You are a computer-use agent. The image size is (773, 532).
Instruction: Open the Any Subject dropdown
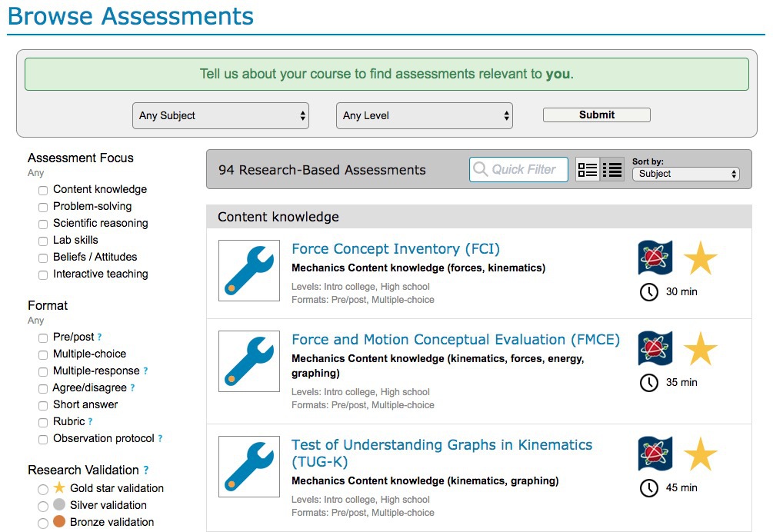[x=221, y=116]
